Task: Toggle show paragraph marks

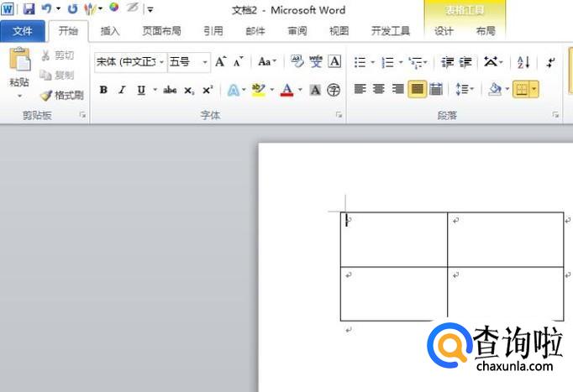Action: [x=550, y=62]
